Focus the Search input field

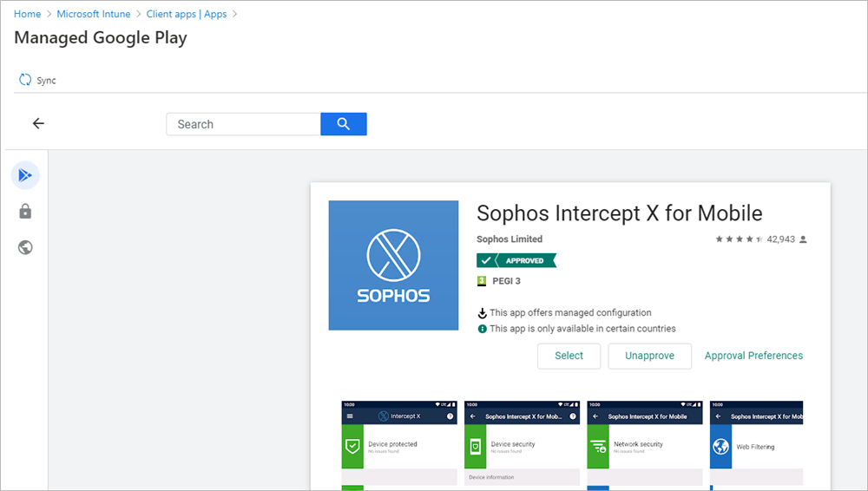tap(244, 124)
